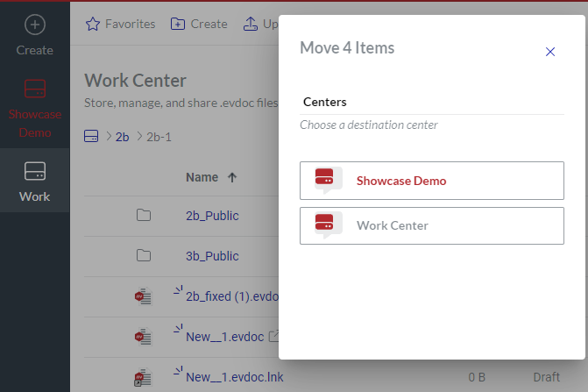Sort by Name column header
588x392 pixels.
click(x=202, y=177)
